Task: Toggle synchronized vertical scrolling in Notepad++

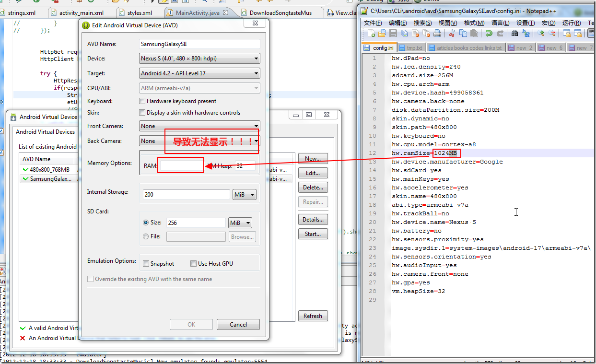Action: click(x=566, y=33)
